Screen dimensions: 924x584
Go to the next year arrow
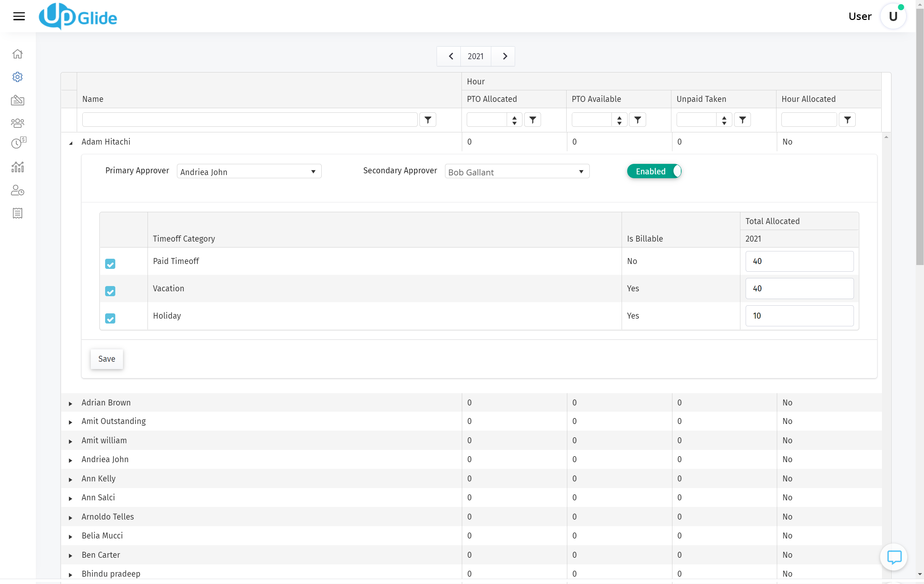(505, 56)
